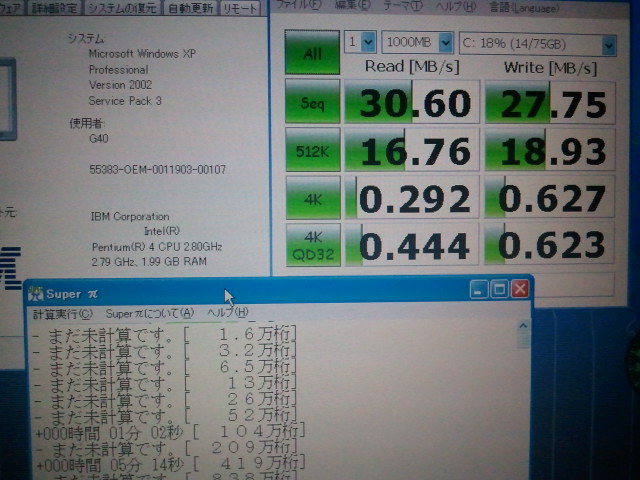
Task: Click the 13万桁 row in Super π
Action: pyautogui.click(x=164, y=384)
